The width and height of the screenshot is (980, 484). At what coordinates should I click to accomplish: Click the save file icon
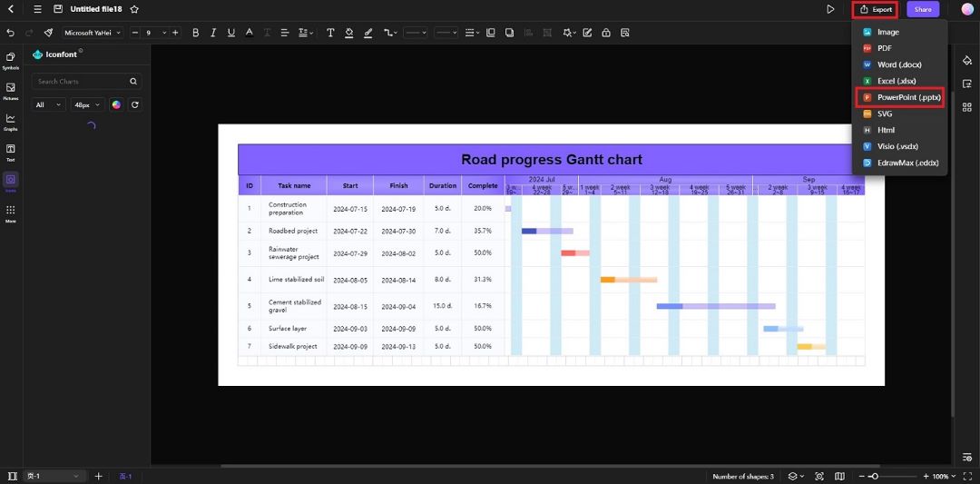(x=58, y=9)
